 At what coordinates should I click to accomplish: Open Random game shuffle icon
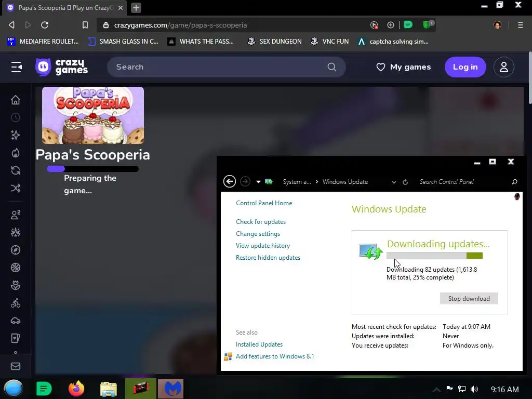pyautogui.click(x=15, y=188)
